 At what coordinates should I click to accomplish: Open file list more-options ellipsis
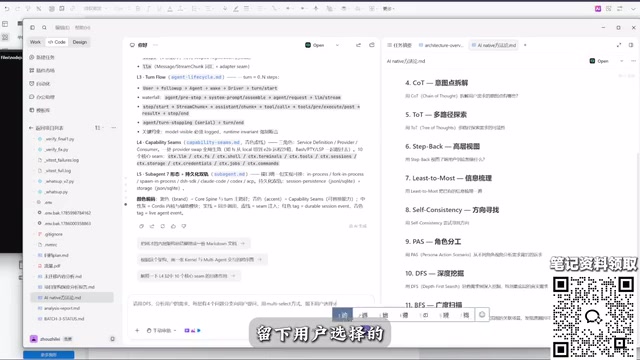(x=113, y=128)
